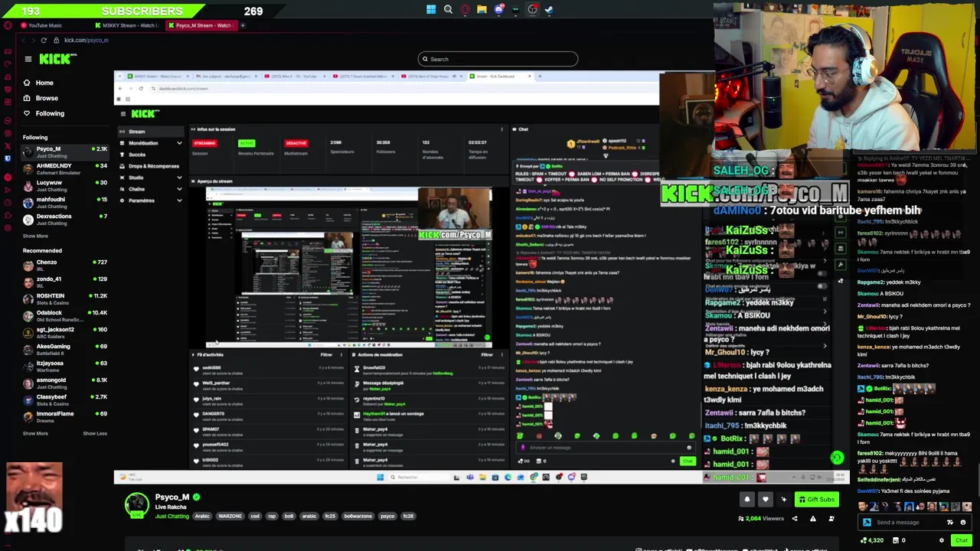This screenshot has height=551, width=980.
Task: Open chat settings gear icon
Action: pyautogui.click(x=942, y=540)
